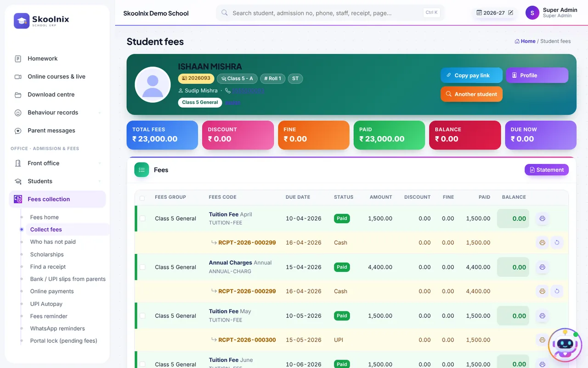Screen dimensions: 588x368
Task: Open Find a receipt
Action: [x=48, y=267]
